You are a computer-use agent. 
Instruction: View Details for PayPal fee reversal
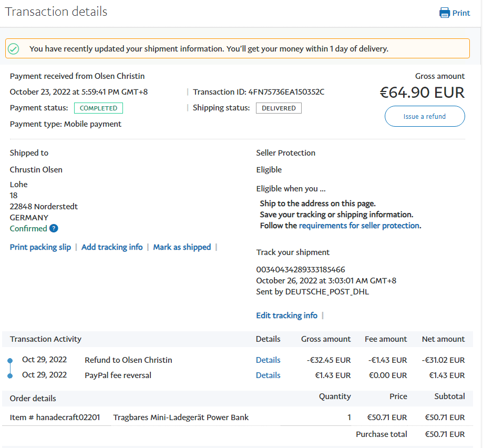(x=268, y=375)
